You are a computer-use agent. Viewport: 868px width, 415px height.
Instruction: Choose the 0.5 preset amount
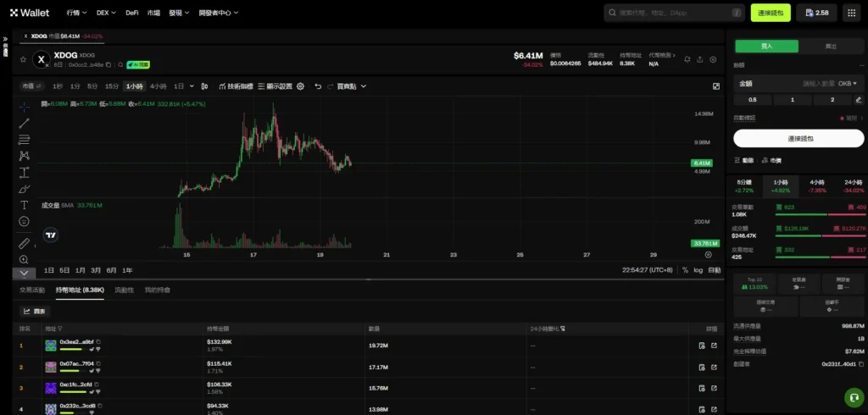753,100
